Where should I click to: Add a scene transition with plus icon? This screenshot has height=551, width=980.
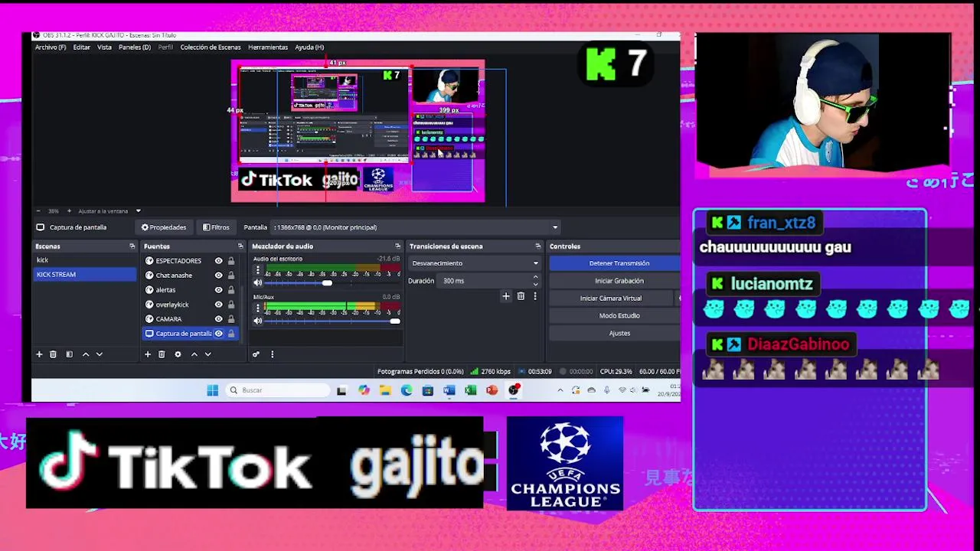tap(505, 296)
